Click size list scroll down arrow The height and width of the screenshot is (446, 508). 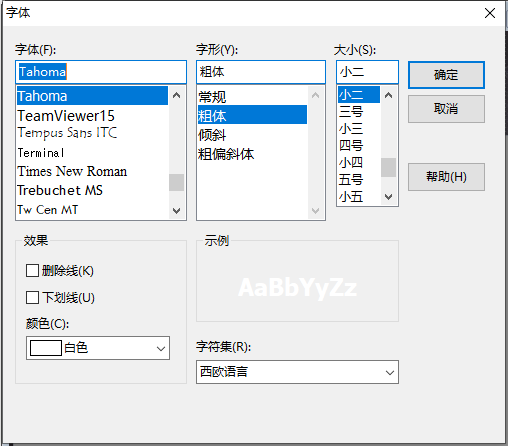coord(388,197)
